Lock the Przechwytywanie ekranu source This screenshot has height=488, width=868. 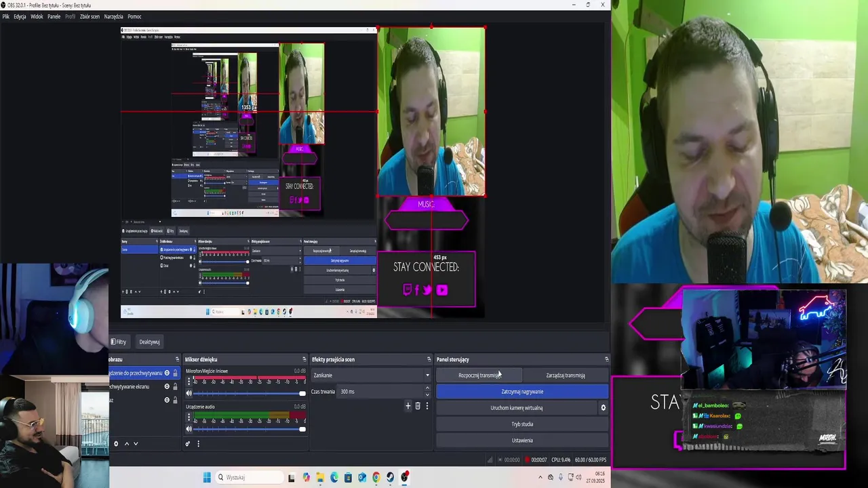175,386
